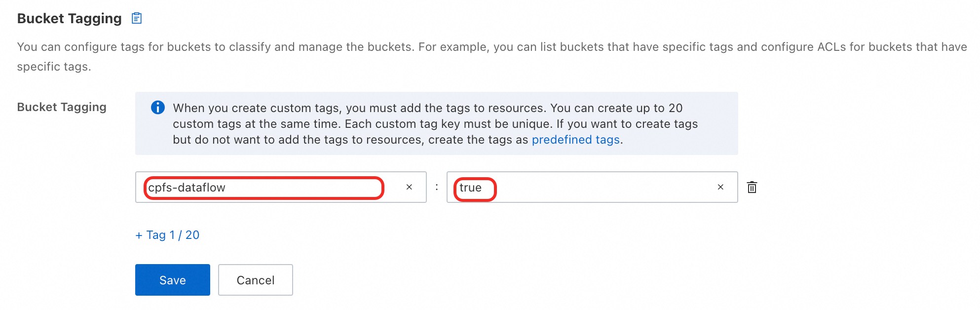
Task: Save the bucket tagging changes
Action: pyautogui.click(x=173, y=280)
